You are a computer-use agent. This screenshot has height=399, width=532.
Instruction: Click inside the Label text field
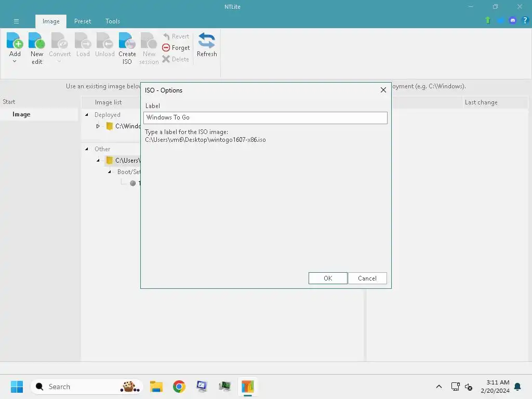point(265,118)
